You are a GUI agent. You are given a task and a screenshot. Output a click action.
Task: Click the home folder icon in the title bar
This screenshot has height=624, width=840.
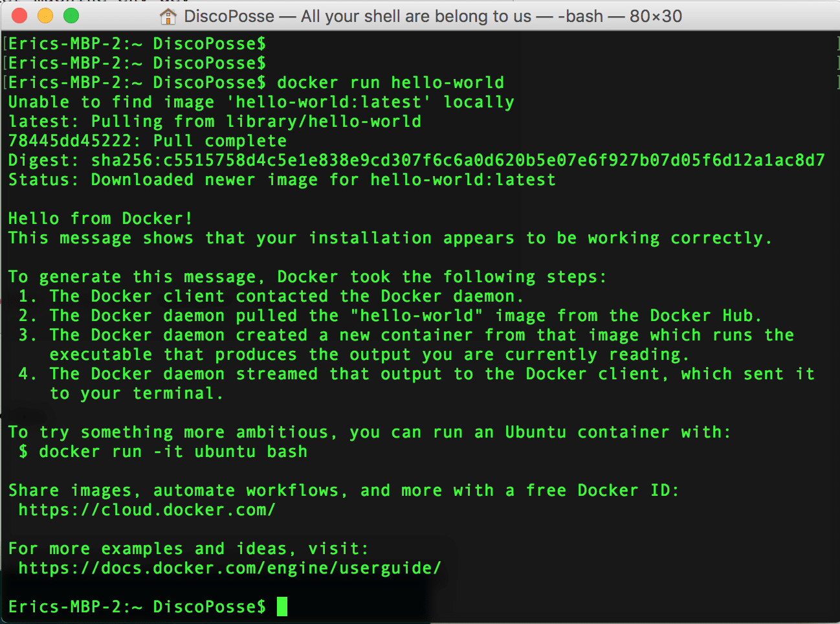168,16
